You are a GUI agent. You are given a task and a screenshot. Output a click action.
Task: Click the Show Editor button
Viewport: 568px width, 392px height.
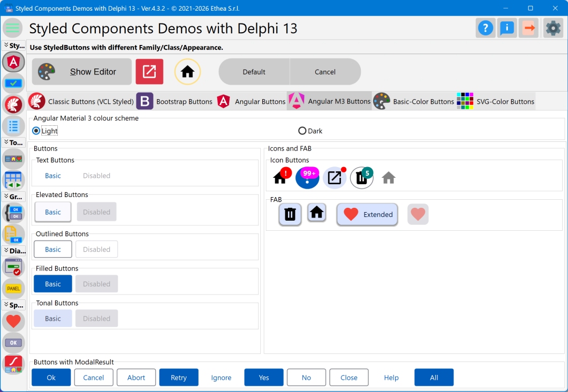coord(82,72)
